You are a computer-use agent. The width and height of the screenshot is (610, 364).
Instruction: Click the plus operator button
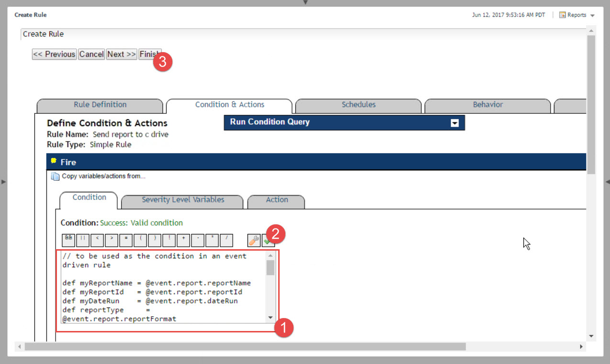pos(183,240)
